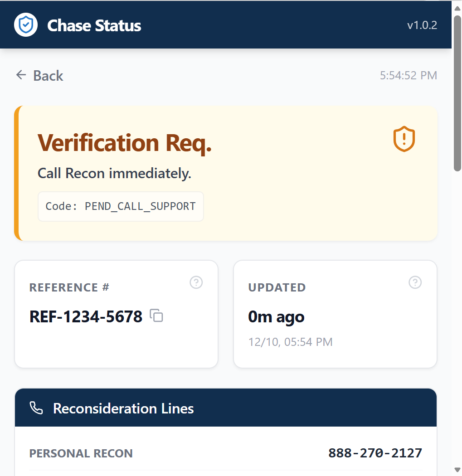The width and height of the screenshot is (462, 476).
Task: Click the PERSONAL RECON label
Action: coord(81,453)
